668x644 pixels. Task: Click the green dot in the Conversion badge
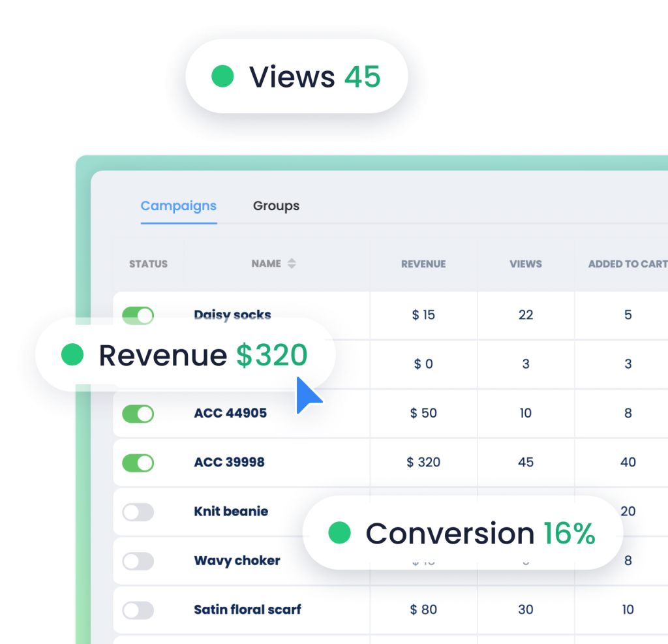click(342, 533)
